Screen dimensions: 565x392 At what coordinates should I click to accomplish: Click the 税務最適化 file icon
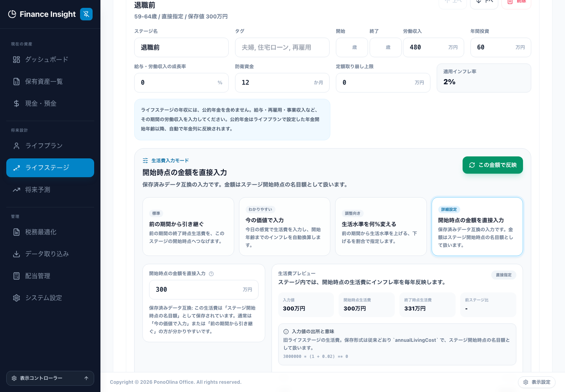pyautogui.click(x=16, y=232)
